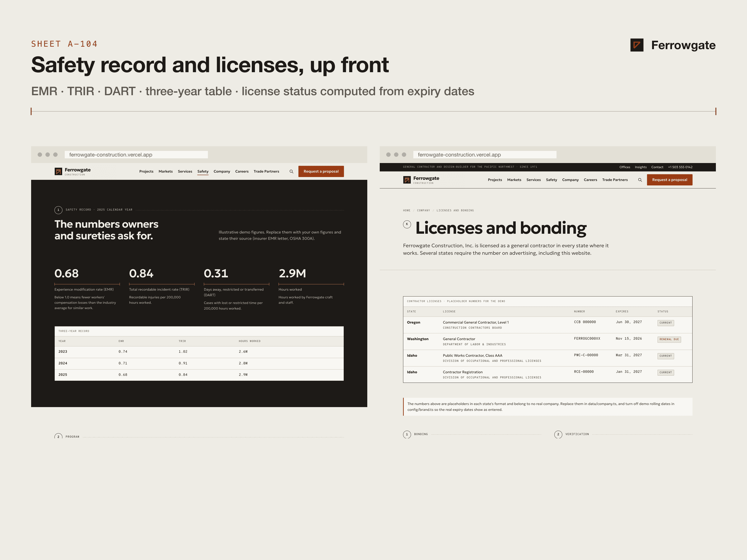Click Nov 15, 2026 expiry date
Screen dimensions: 747x560
point(629,338)
